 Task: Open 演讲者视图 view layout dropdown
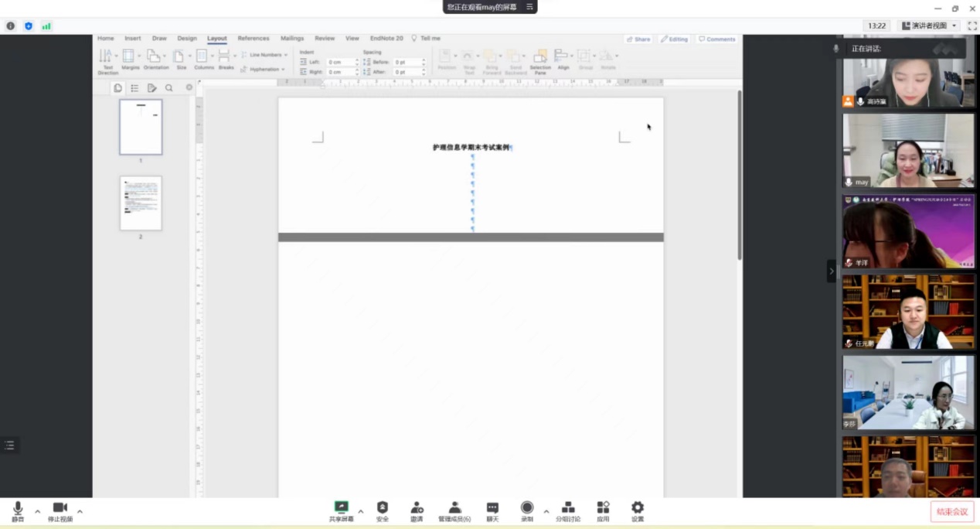pos(930,26)
